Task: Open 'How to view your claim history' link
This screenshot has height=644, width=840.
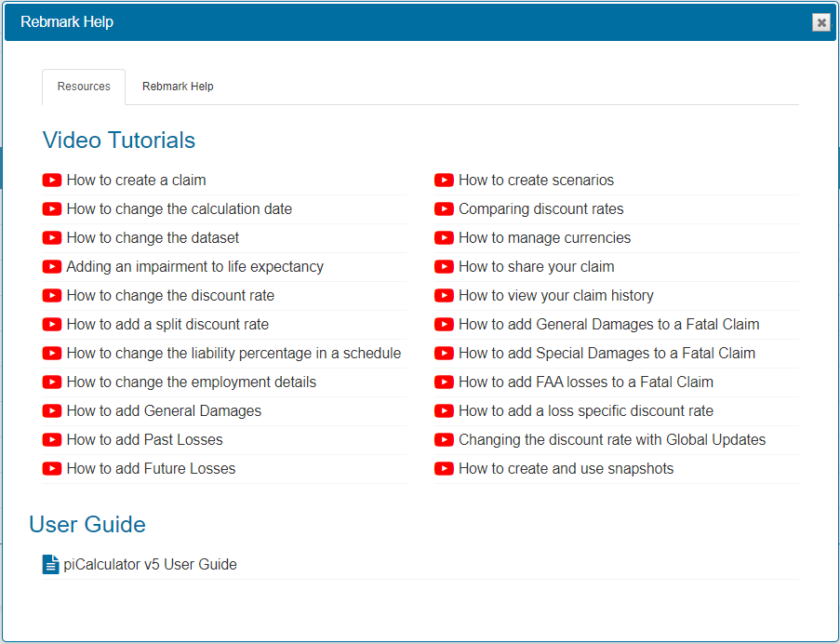Action: (556, 296)
